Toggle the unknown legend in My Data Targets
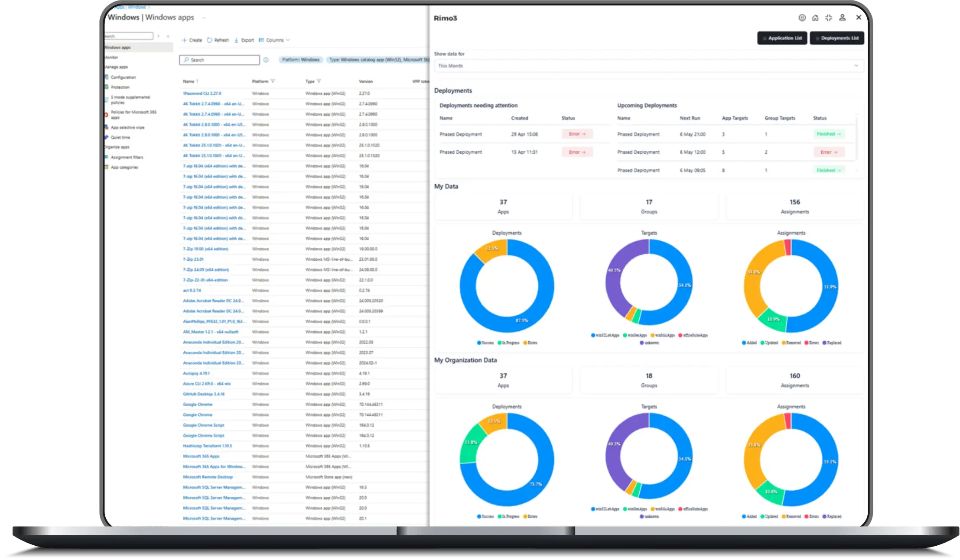The width and height of the screenshot is (960, 560). click(649, 343)
